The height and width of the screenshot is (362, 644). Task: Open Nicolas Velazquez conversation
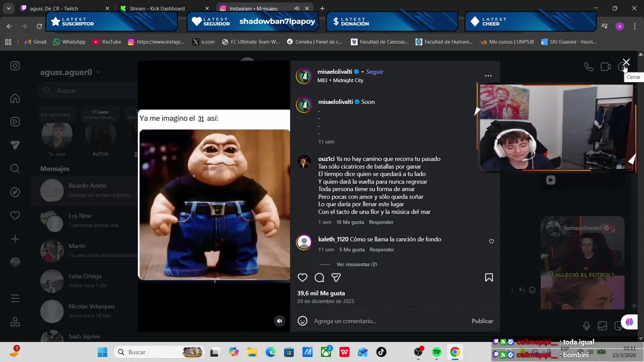[x=85, y=311]
